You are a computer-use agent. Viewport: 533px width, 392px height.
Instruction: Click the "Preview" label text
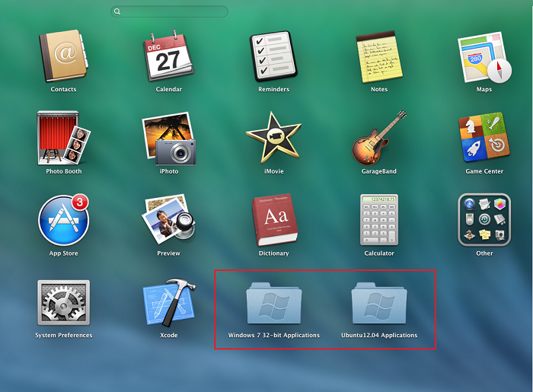[168, 253]
